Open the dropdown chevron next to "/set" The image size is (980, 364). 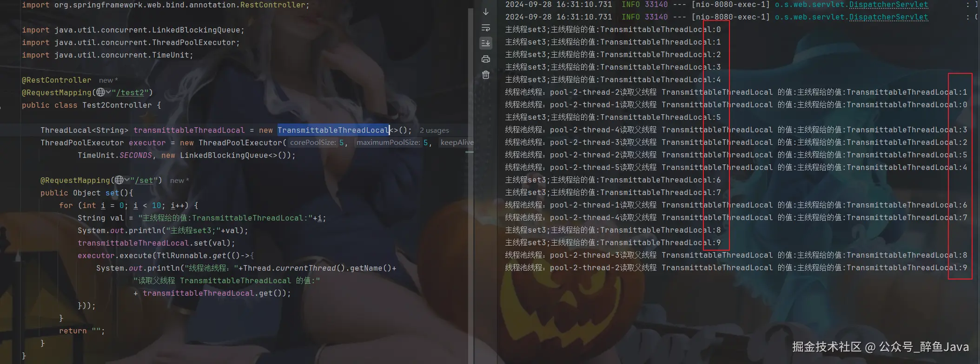coord(127,180)
